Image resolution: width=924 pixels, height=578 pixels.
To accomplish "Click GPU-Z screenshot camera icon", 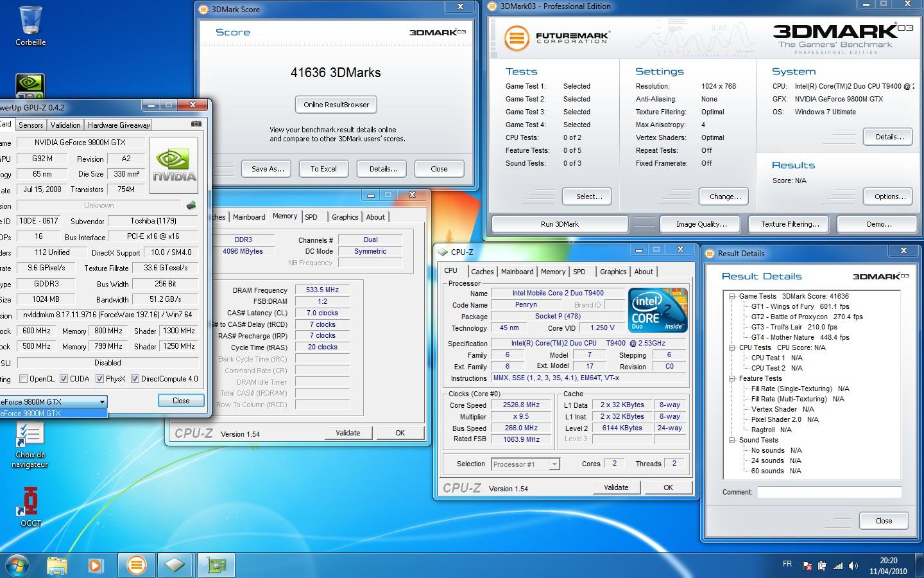I will point(196,124).
